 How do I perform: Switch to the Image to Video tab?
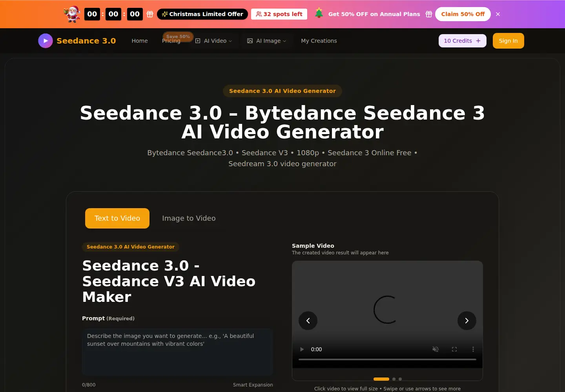coord(189,218)
